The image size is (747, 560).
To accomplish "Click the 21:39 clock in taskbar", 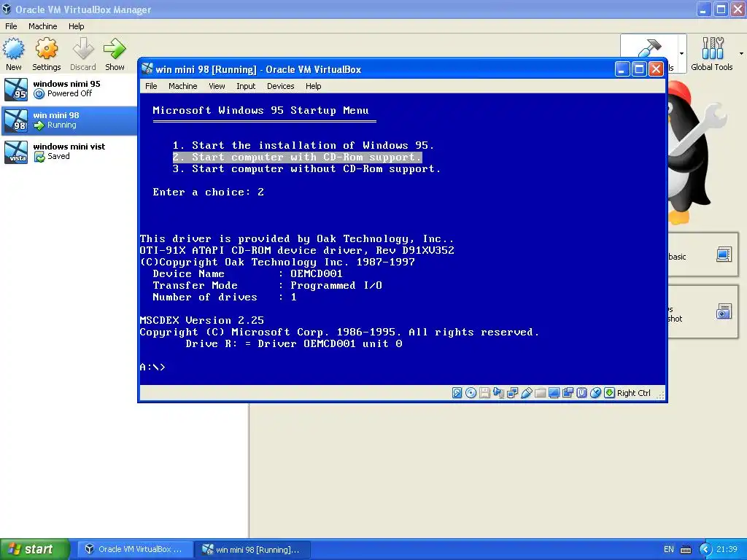I will (727, 549).
